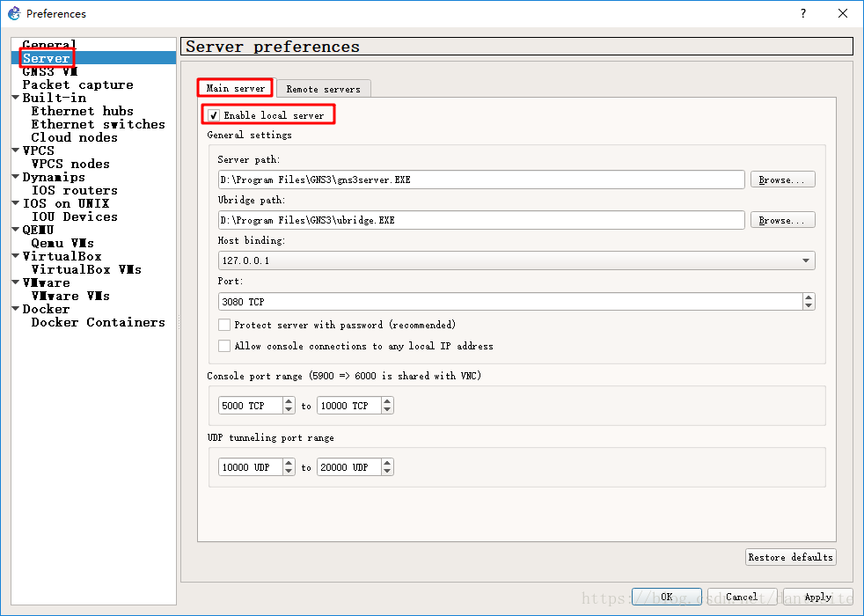
Task: Decrease console range end 10000 TCP
Action: (x=387, y=409)
